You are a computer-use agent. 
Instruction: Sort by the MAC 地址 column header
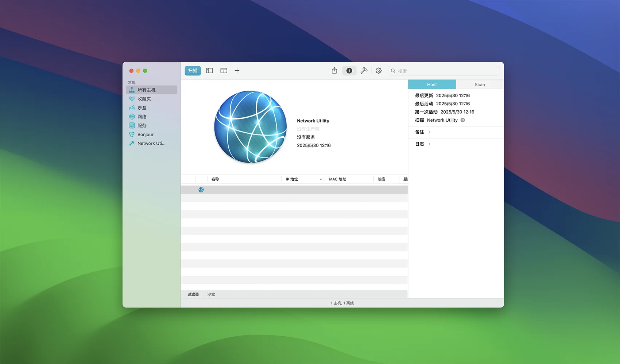[x=349, y=179]
